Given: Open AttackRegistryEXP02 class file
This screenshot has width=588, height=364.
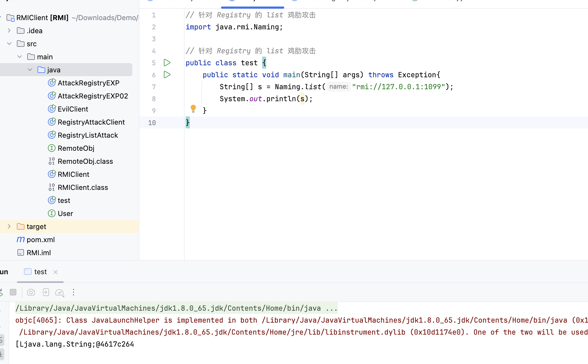Looking at the screenshot, I should point(93,96).
